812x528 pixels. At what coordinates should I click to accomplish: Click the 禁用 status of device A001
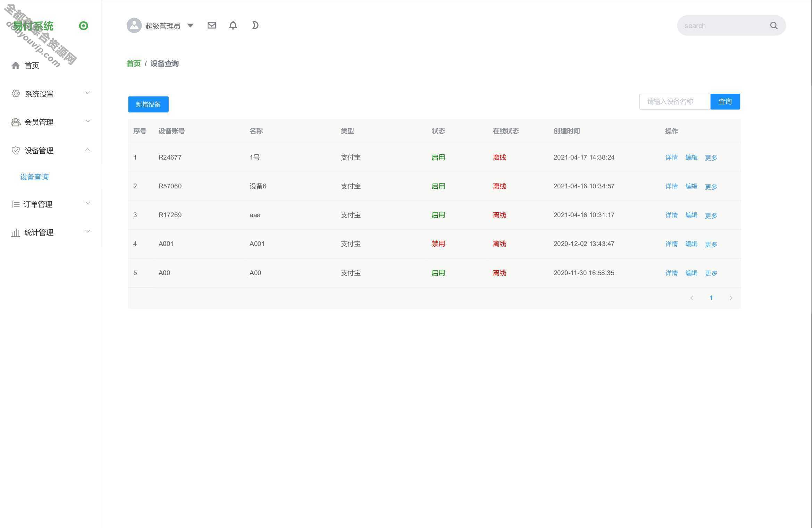(438, 244)
